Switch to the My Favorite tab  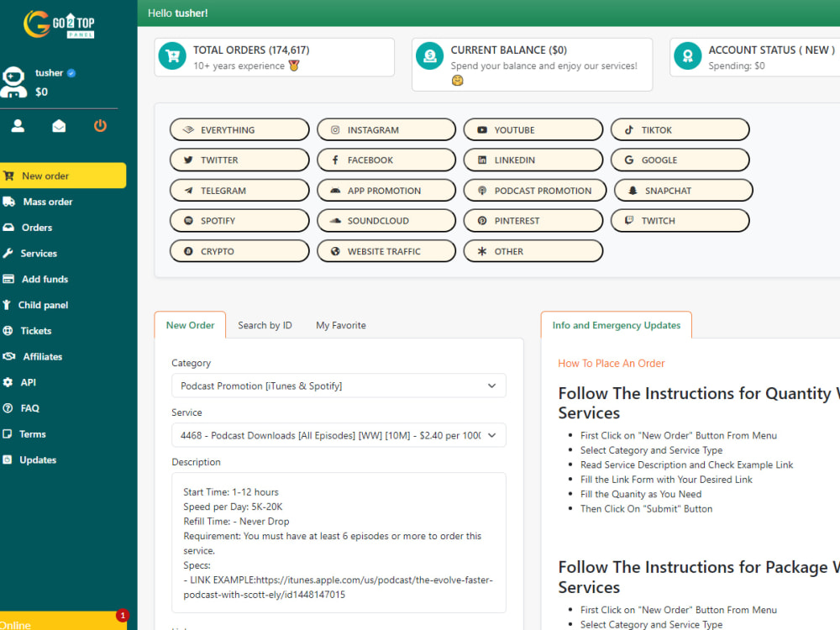pos(340,325)
